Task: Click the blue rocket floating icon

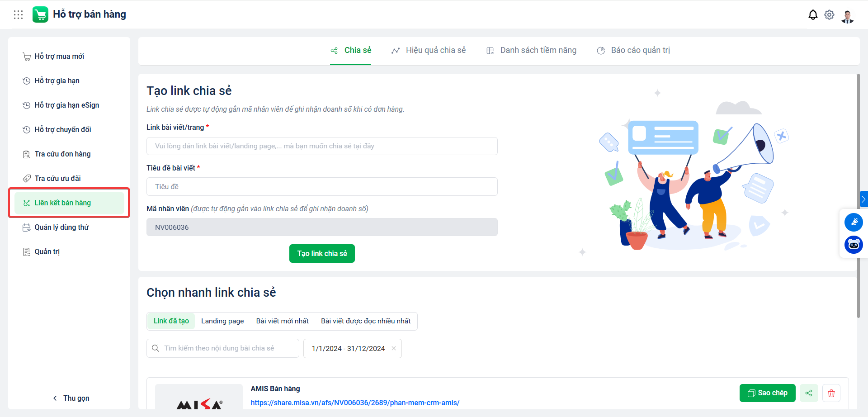Action: tap(854, 222)
